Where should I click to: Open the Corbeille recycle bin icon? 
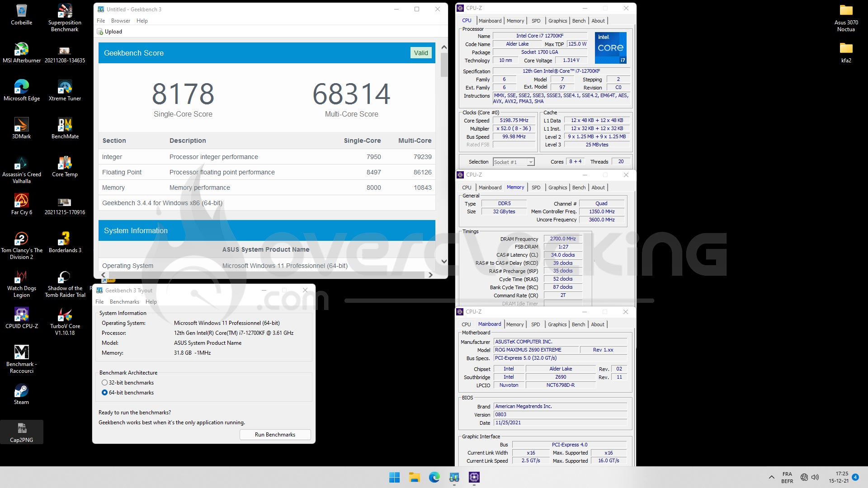[21, 14]
